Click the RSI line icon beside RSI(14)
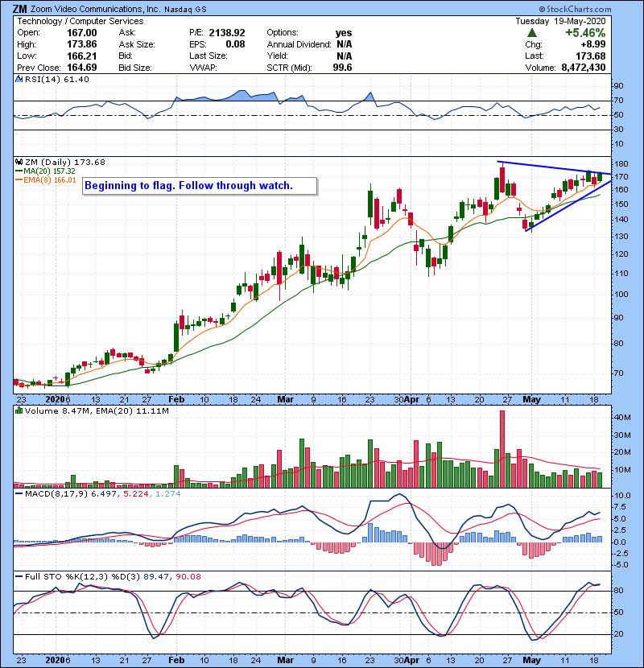The width and height of the screenshot is (644, 668). pyautogui.click(x=19, y=79)
